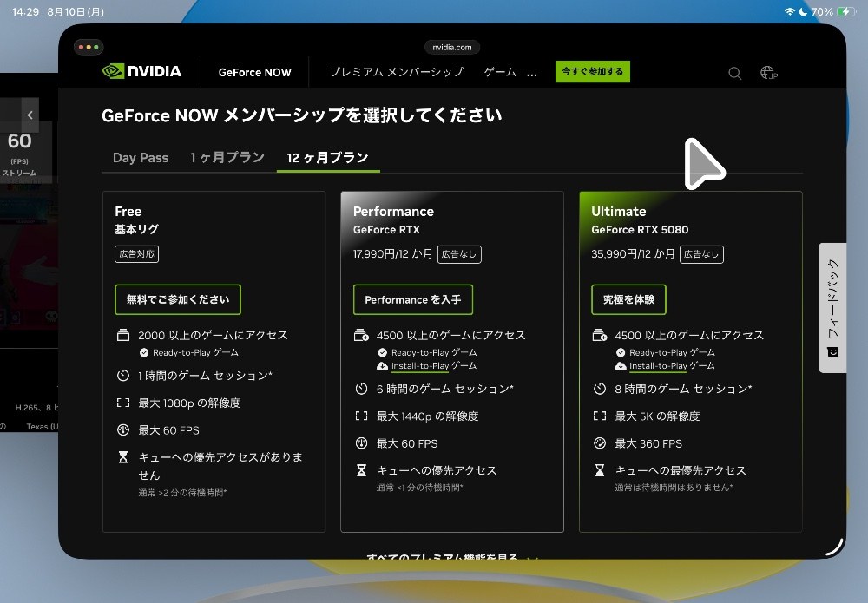Click the FPS gauge icon beside 最大 360 FPS

coord(600,443)
